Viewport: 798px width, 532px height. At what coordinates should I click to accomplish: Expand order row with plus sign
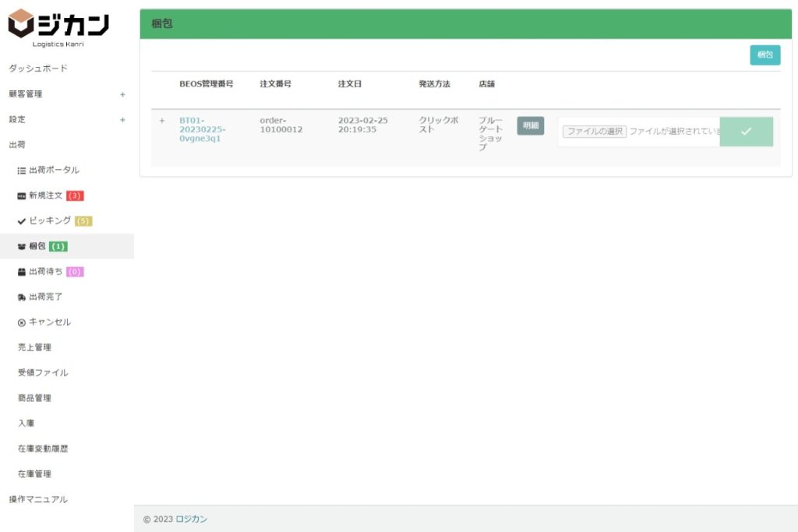[x=162, y=121]
